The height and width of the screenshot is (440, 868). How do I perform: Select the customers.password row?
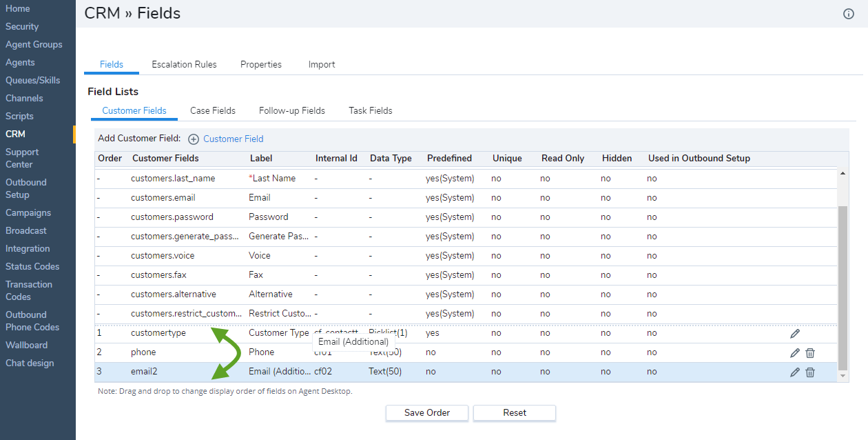click(x=466, y=217)
